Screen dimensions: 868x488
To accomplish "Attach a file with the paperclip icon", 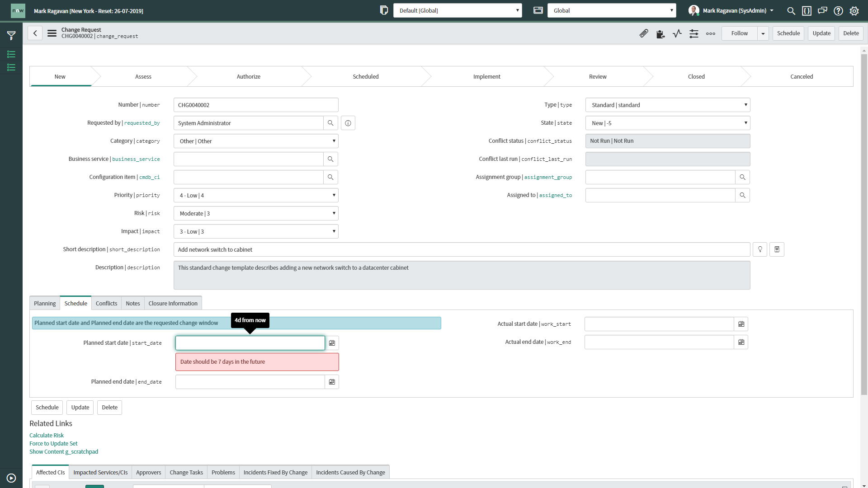I will pyautogui.click(x=644, y=33).
